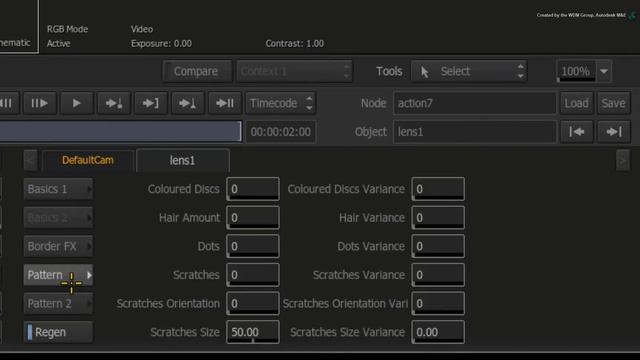Click the Save button
This screenshot has height=360, width=640.
coord(613,103)
